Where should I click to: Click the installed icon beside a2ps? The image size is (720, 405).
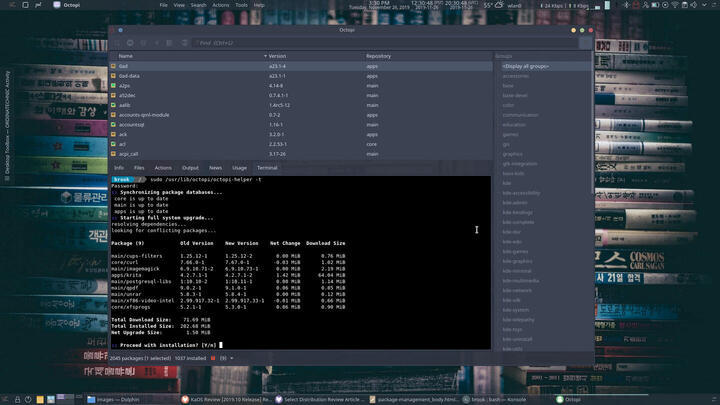click(113, 86)
